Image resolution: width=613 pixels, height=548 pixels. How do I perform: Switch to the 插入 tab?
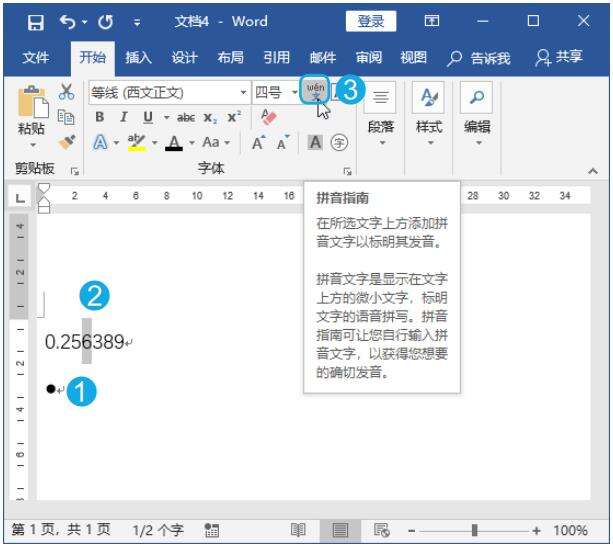[x=138, y=58]
